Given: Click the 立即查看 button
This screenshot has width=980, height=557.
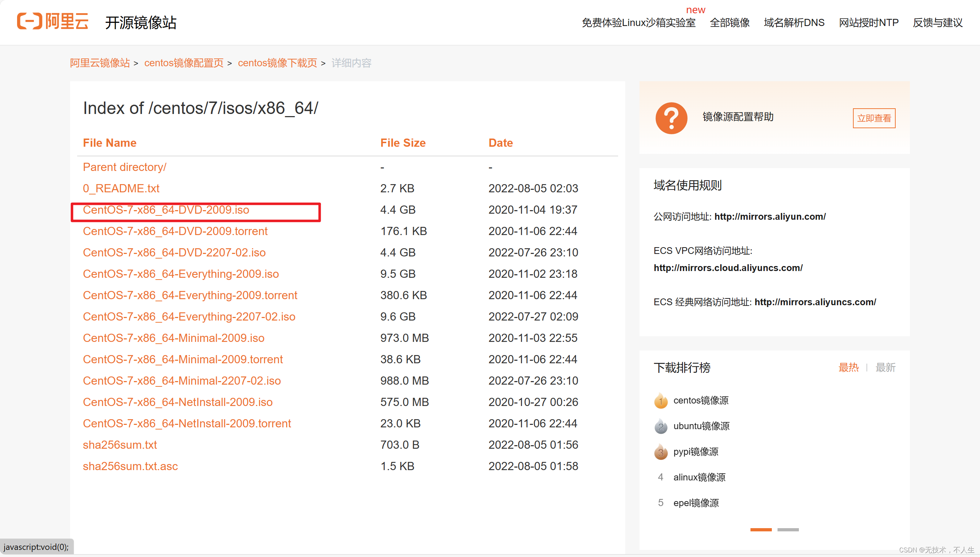Looking at the screenshot, I should tap(874, 118).
